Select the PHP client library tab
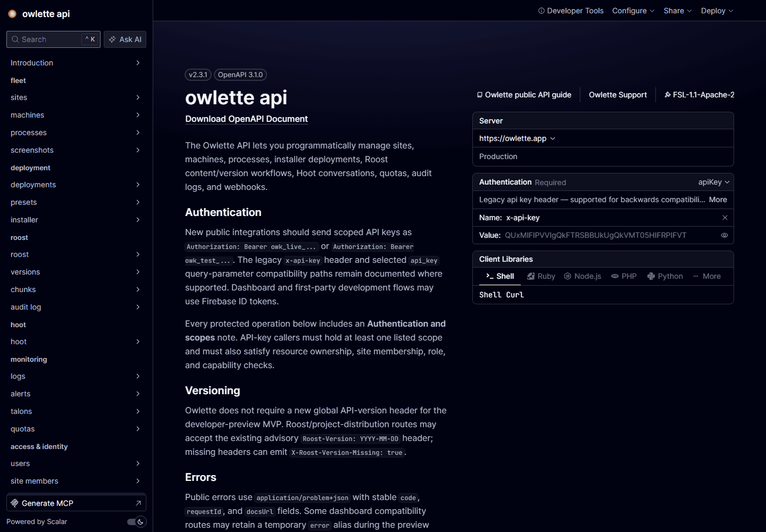 coord(624,276)
